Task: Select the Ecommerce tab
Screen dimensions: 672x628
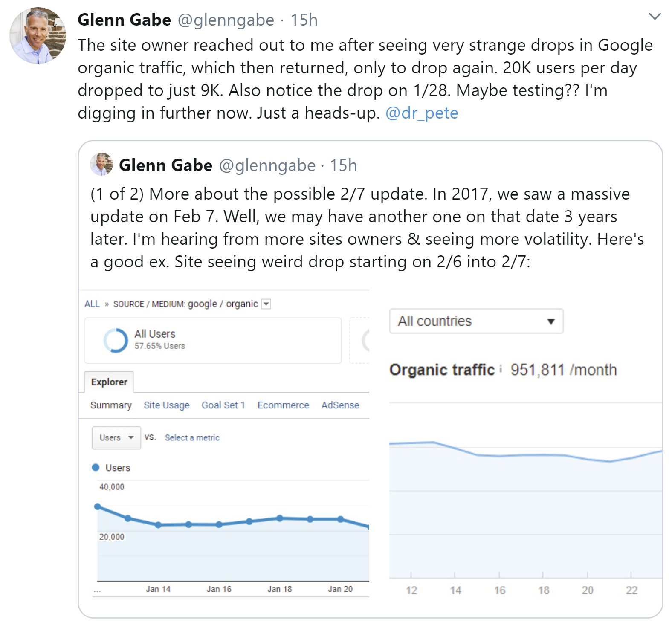Action: 283,405
